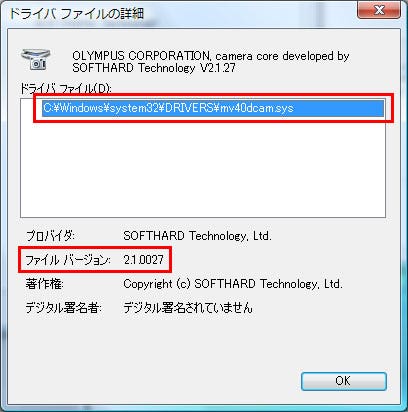Image resolution: width=408 pixels, height=412 pixels.
Task: Select the mv40dcam.sys driver file entry
Action: tap(213, 108)
